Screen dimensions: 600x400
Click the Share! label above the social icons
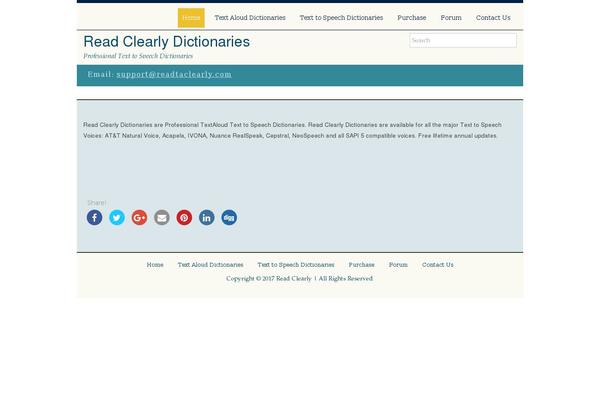pyautogui.click(x=96, y=202)
